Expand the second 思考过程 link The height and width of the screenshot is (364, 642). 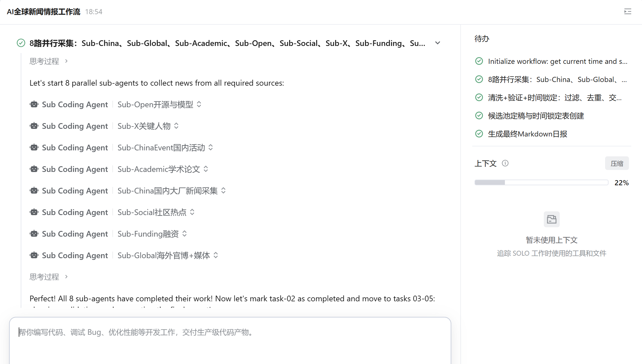[49, 277]
